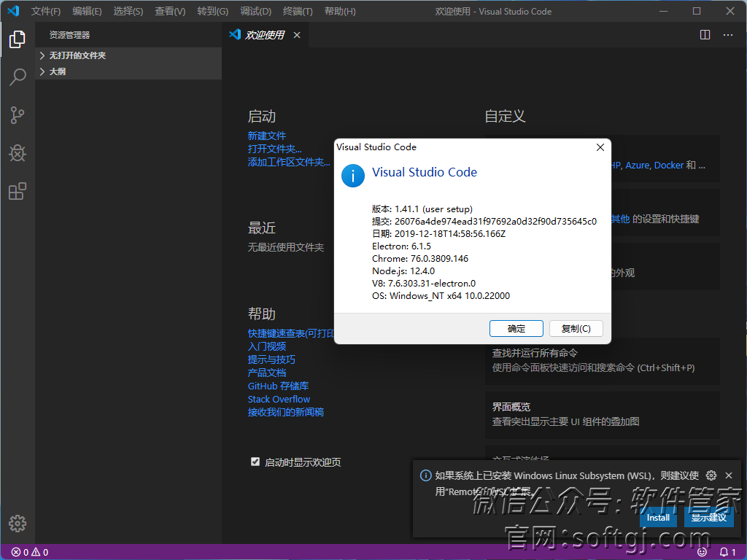Close the Visual Studio Code about dialog

tap(600, 147)
